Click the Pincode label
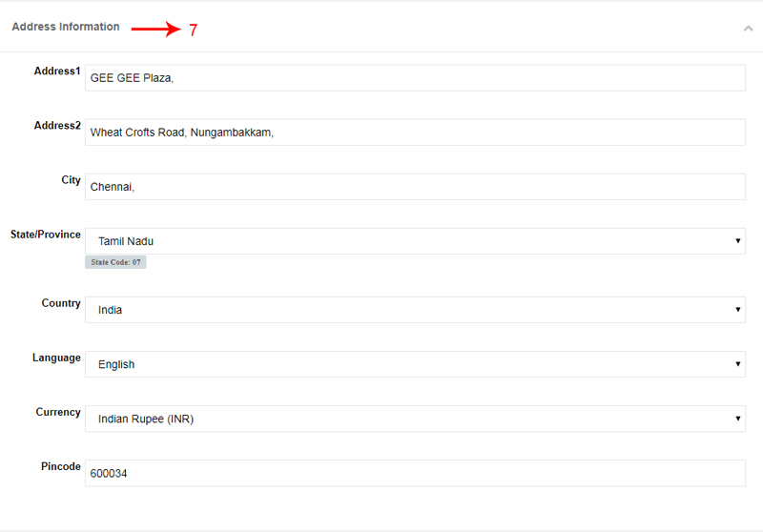This screenshot has height=532, width=763. tap(60, 466)
